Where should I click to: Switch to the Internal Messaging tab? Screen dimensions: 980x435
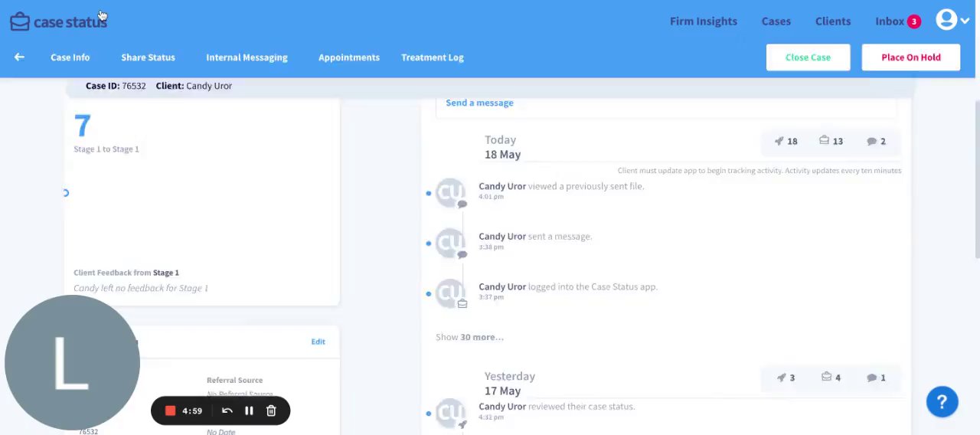tap(247, 57)
